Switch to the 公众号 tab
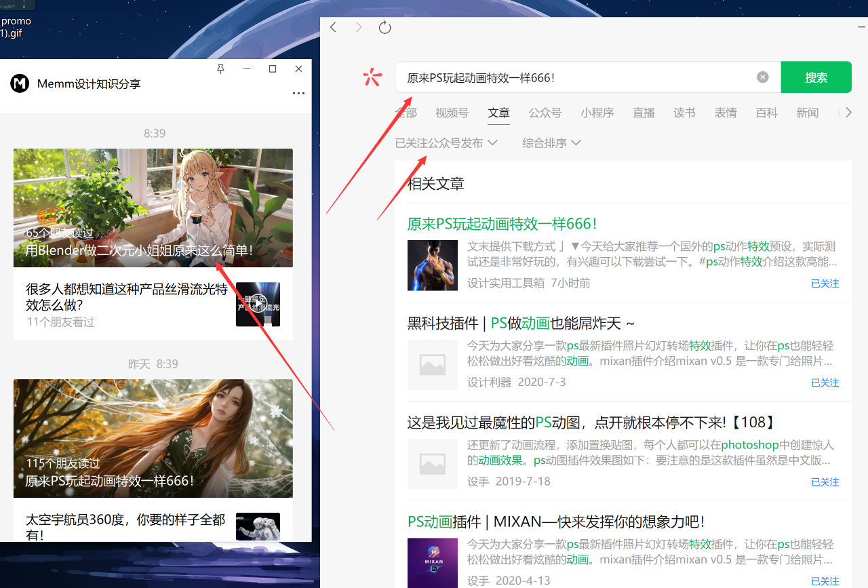 pos(545,113)
